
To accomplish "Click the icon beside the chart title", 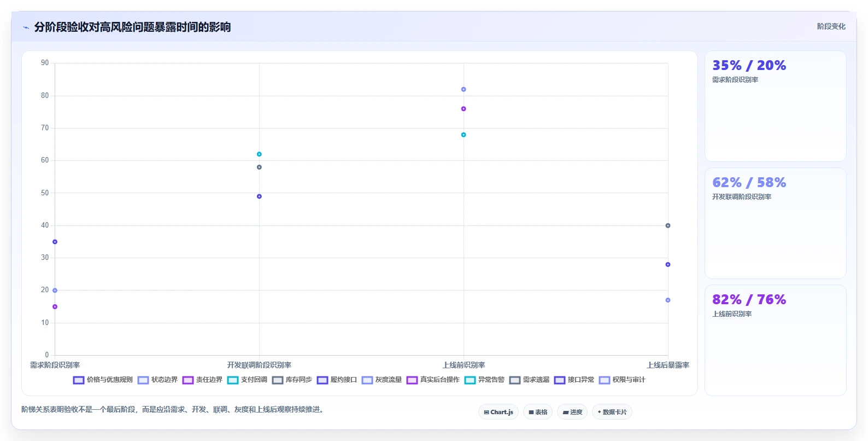I will (26, 27).
